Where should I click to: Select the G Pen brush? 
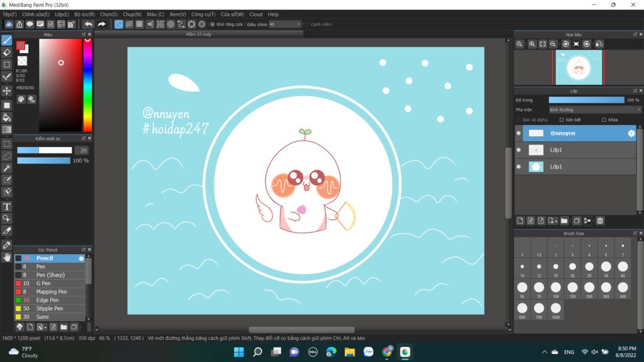tap(50, 283)
